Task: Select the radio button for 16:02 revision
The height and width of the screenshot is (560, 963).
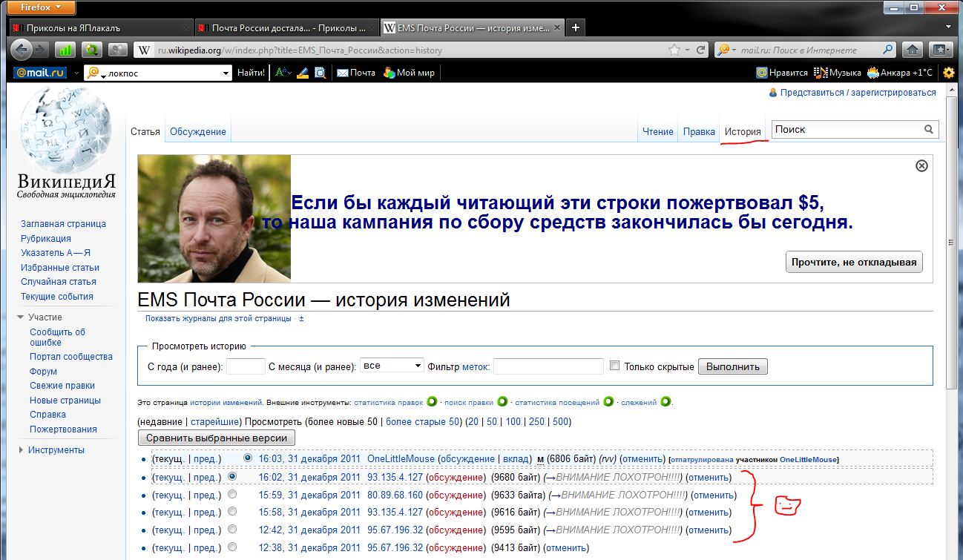Action: click(232, 477)
